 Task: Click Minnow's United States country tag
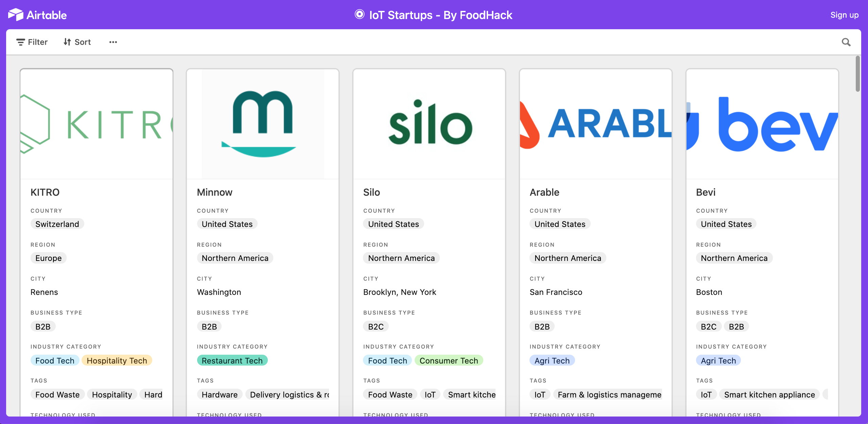pyautogui.click(x=227, y=224)
